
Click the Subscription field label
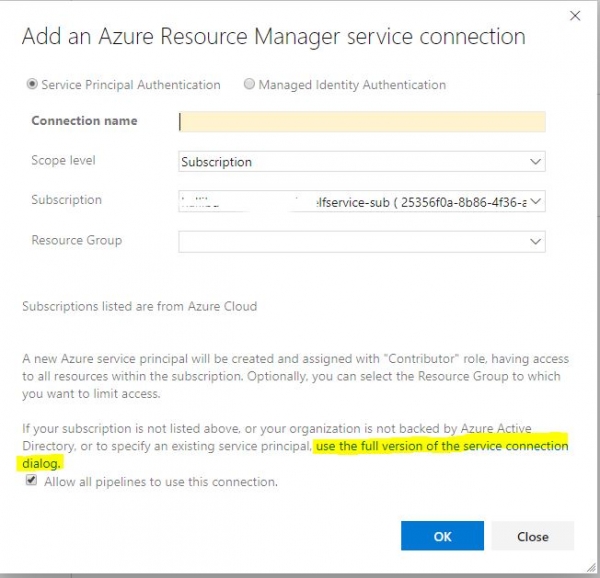point(66,200)
